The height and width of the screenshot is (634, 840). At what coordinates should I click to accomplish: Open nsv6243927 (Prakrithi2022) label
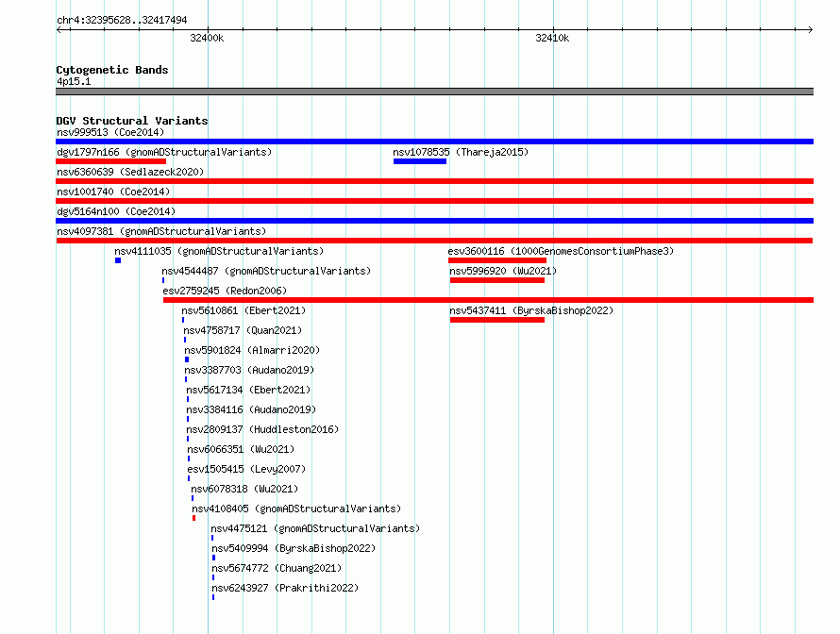click(x=285, y=588)
